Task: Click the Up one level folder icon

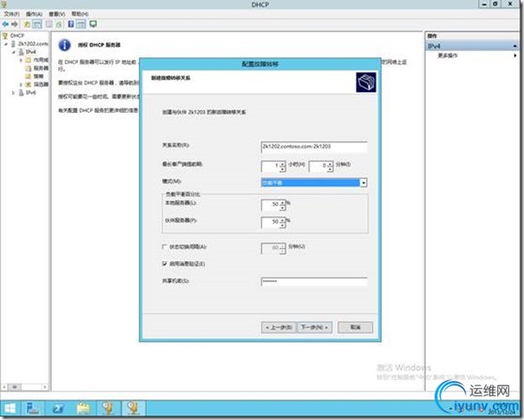Action: pos(27,24)
